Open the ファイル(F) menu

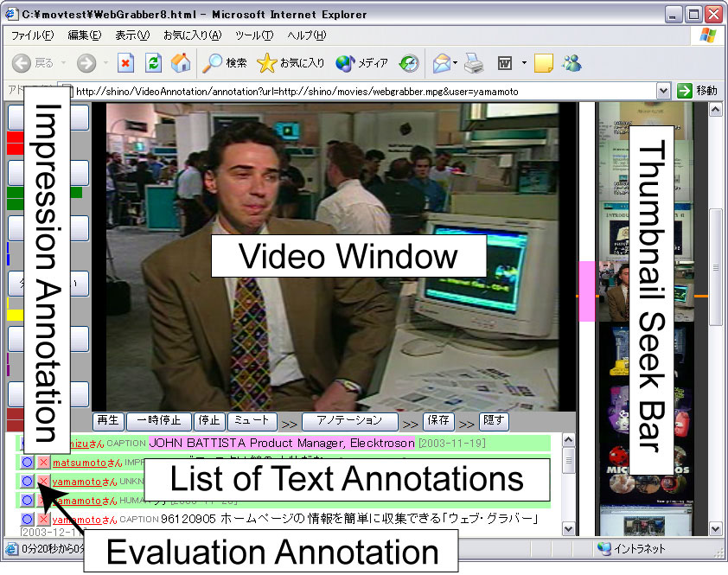point(32,35)
